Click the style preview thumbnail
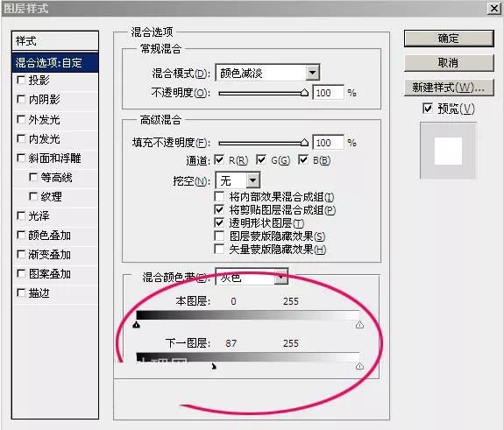Image resolution: width=504 pixels, height=430 pixels. 448,151
